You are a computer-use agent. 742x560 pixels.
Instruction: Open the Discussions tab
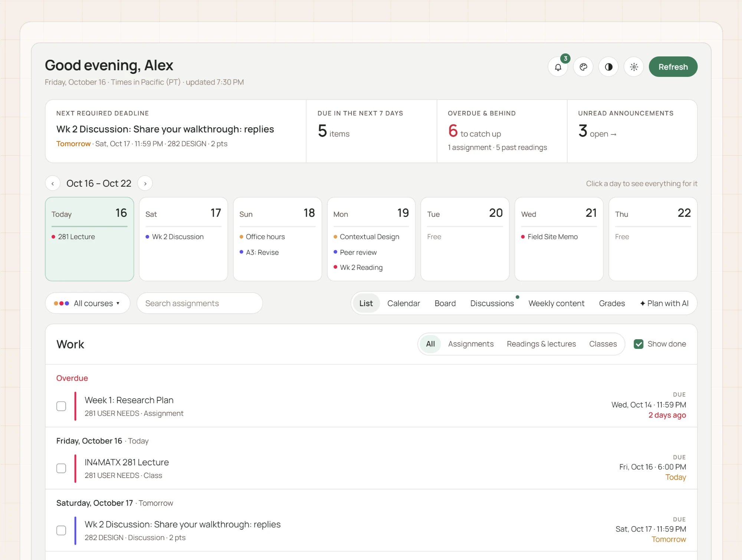[x=492, y=303]
